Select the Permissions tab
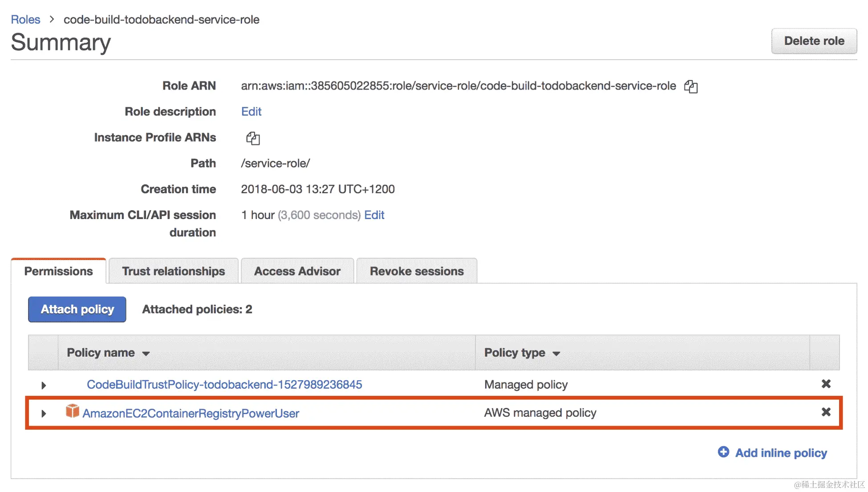Image resolution: width=868 pixels, height=492 pixels. (58, 271)
